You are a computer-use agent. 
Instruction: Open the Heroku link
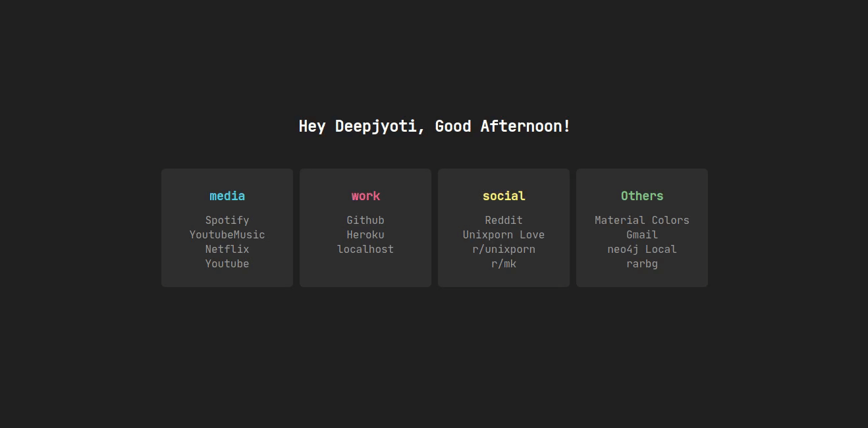(x=365, y=234)
